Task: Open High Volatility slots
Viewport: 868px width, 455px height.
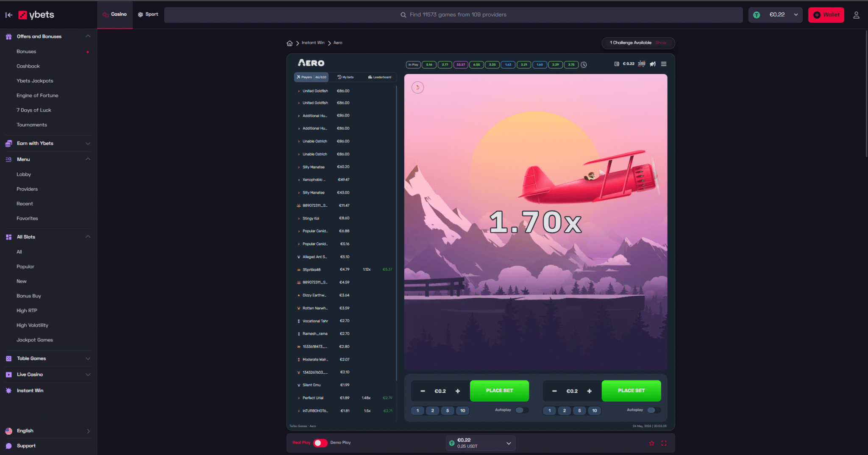Action: coord(32,325)
